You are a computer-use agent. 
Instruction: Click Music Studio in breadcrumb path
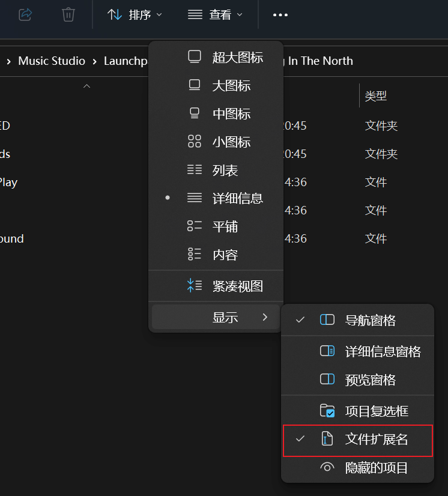point(52,61)
